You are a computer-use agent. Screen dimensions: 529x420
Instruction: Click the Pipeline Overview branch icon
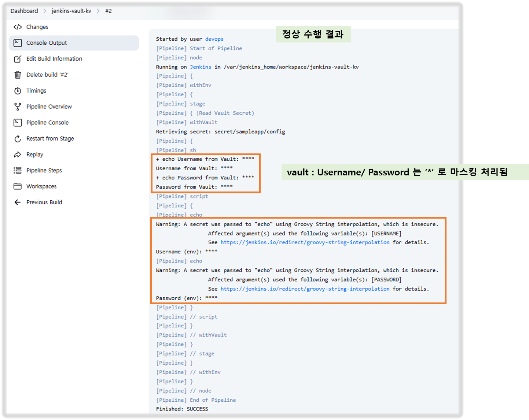pyautogui.click(x=18, y=107)
